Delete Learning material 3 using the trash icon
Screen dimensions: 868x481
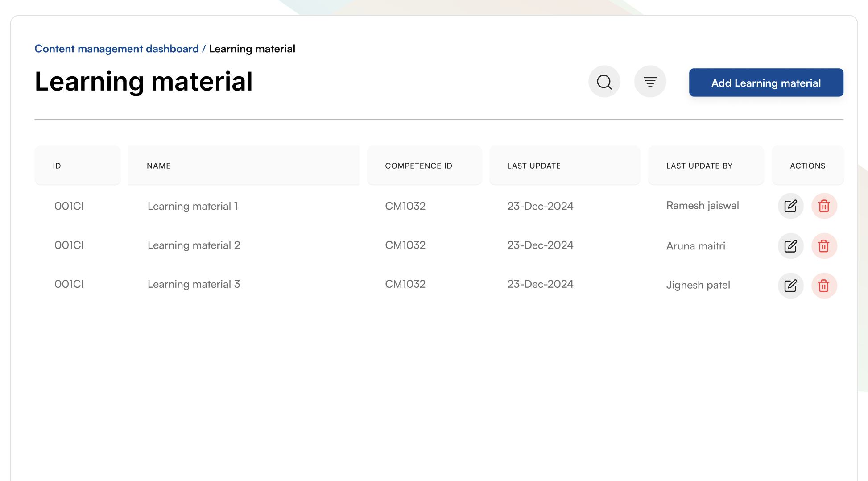(x=824, y=286)
